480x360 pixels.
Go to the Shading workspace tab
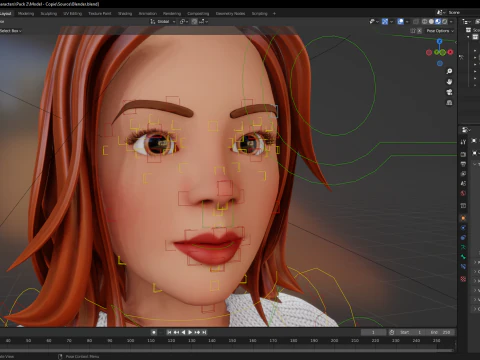pyautogui.click(x=125, y=14)
